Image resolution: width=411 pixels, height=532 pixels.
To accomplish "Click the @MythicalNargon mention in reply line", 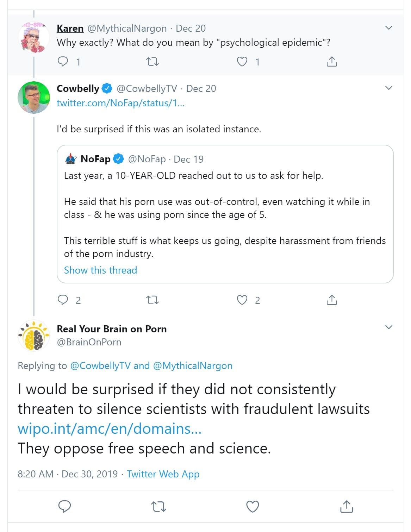I will (193, 366).
